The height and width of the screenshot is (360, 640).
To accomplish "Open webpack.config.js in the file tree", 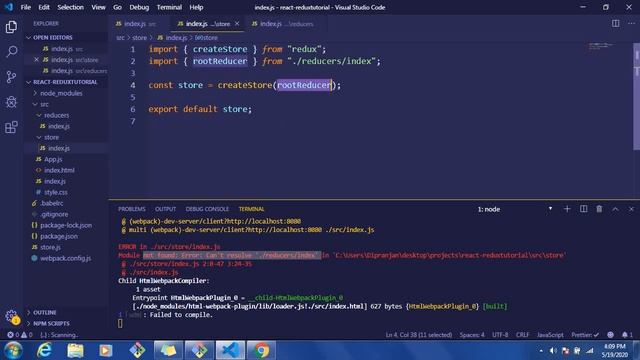I will (x=65, y=258).
